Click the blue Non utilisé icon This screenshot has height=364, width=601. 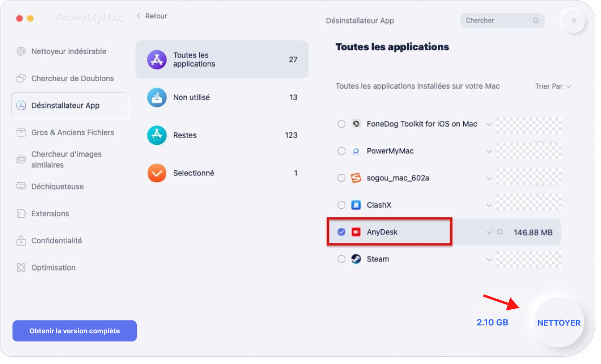pyautogui.click(x=156, y=97)
